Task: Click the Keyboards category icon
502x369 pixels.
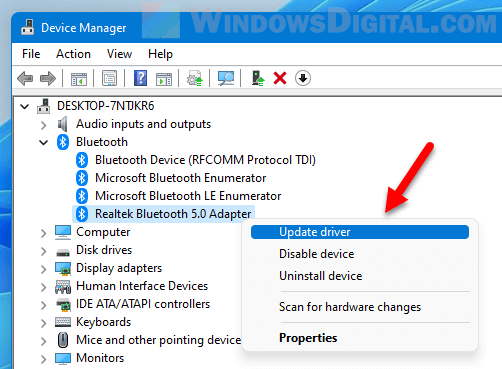Action: point(63,322)
